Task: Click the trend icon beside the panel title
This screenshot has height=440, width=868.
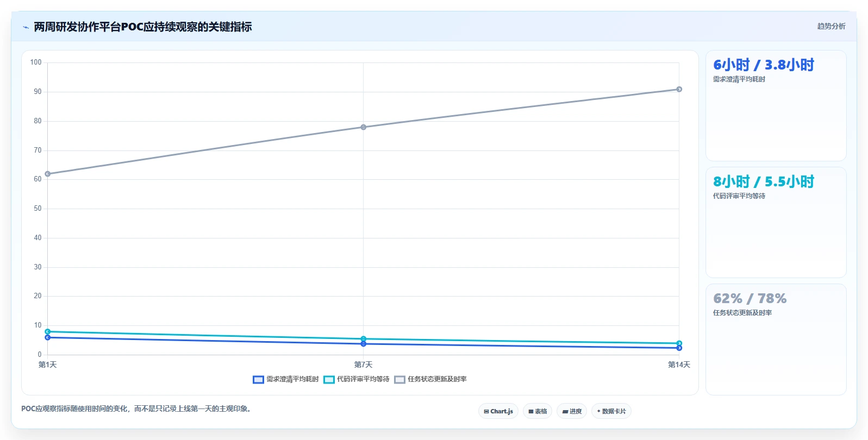Action: (26, 27)
